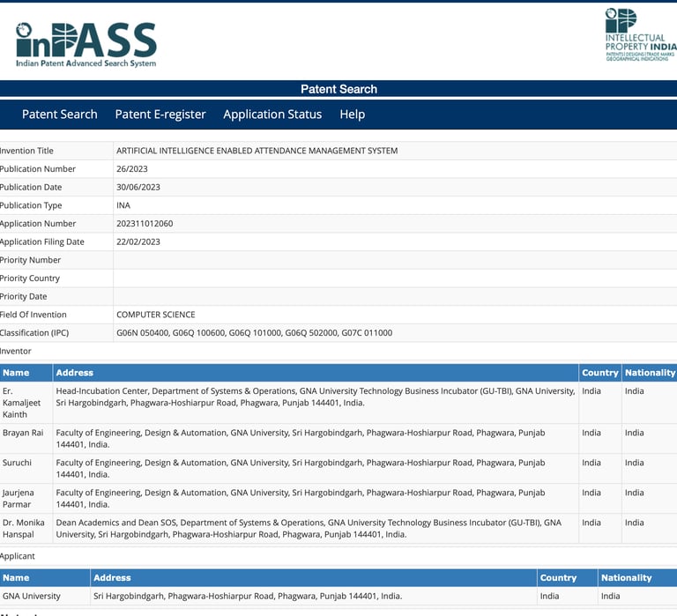Click inventor table Name header
The image size is (677, 616).
tap(26, 373)
